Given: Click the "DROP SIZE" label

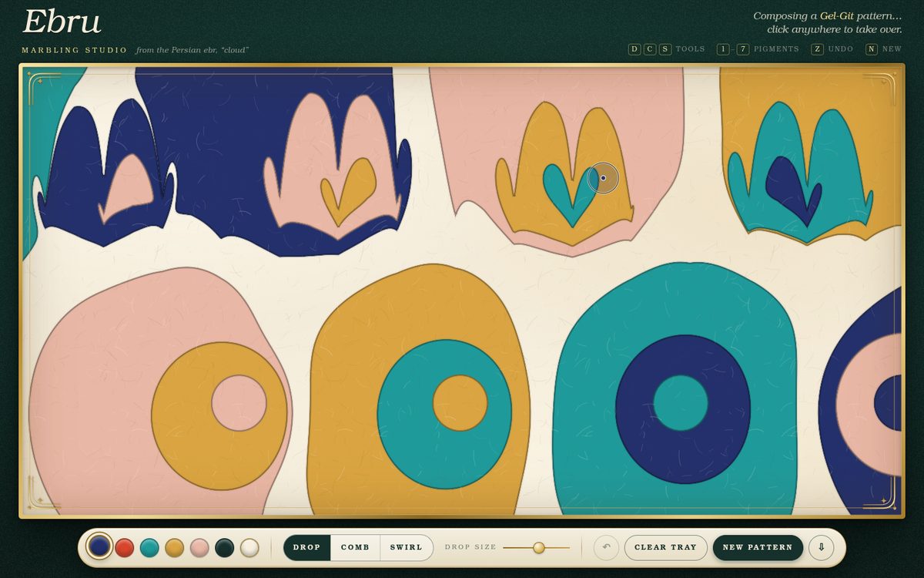Looking at the screenshot, I should [470, 547].
